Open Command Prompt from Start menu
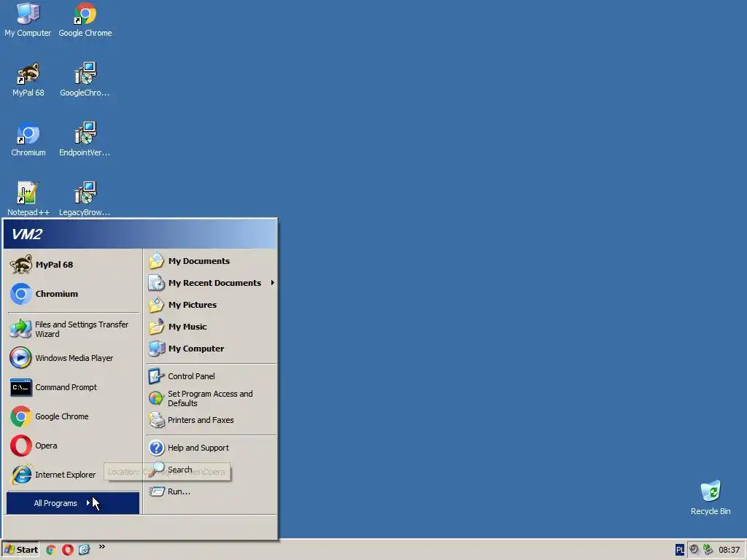Screen dimensions: 747x560 [74, 387]
